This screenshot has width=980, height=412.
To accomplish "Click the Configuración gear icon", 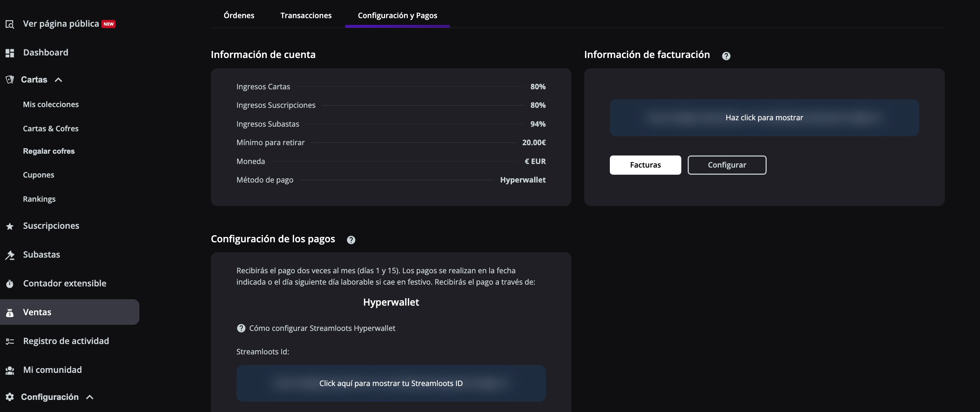I will [10, 397].
